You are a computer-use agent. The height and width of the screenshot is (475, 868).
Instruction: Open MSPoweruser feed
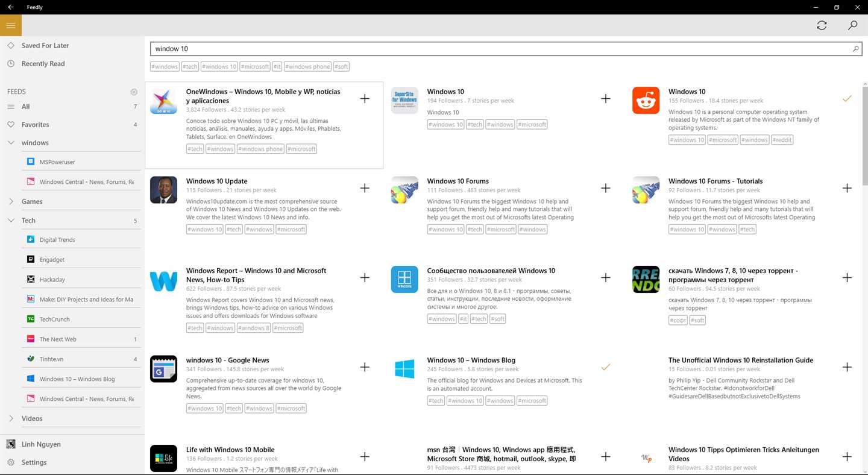pos(57,162)
